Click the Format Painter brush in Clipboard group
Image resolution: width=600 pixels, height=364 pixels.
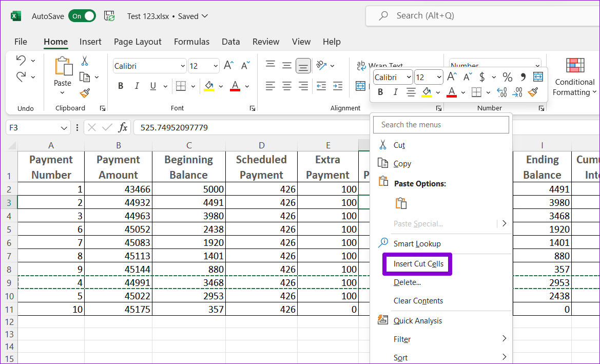tap(85, 93)
